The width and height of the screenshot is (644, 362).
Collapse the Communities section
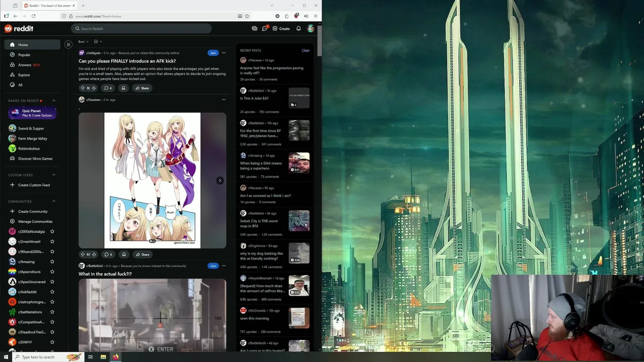[x=54, y=202]
